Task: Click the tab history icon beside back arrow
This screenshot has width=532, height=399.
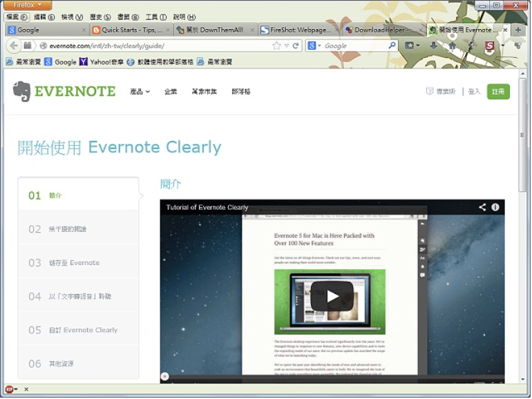Action: coord(28,46)
